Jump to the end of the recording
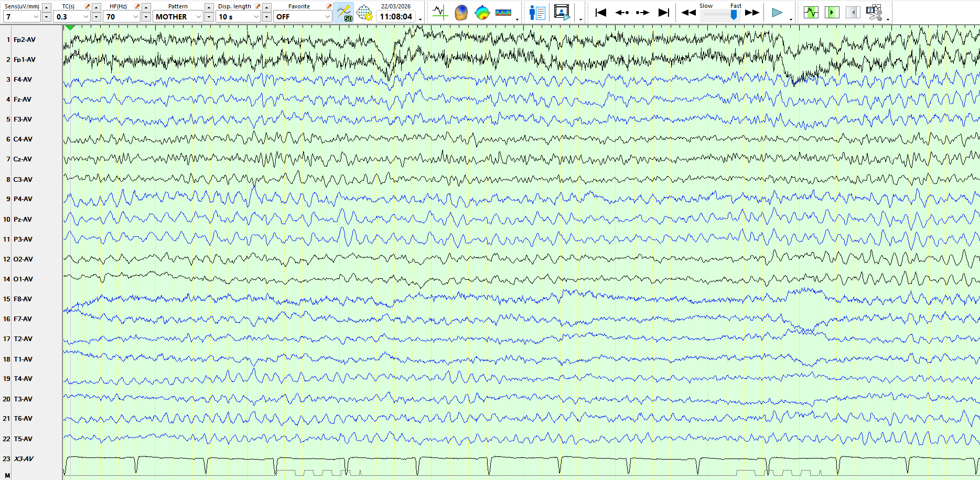This screenshot has width=980, height=480. (664, 13)
